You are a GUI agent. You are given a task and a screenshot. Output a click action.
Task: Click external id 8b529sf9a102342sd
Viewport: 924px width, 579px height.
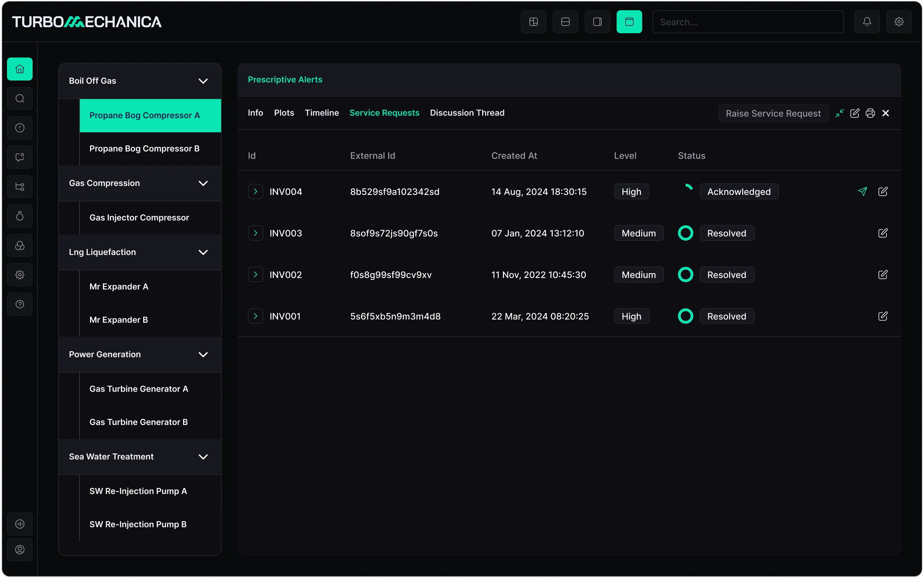(x=394, y=191)
